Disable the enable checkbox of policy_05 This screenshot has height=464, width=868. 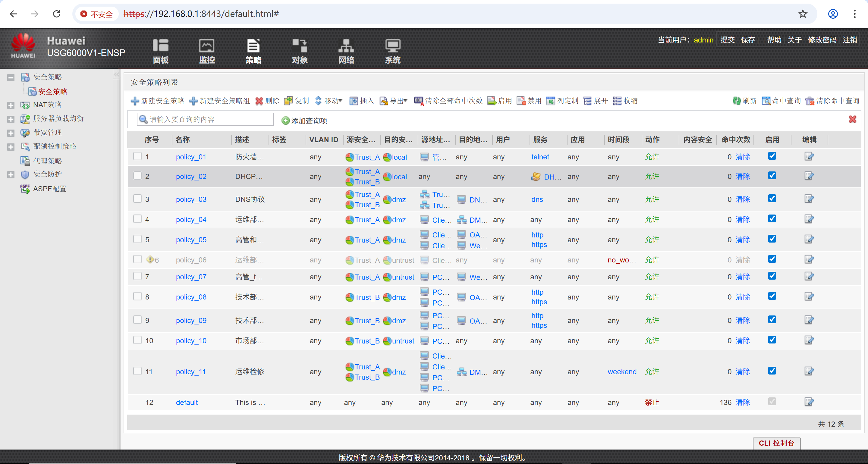[772, 239]
